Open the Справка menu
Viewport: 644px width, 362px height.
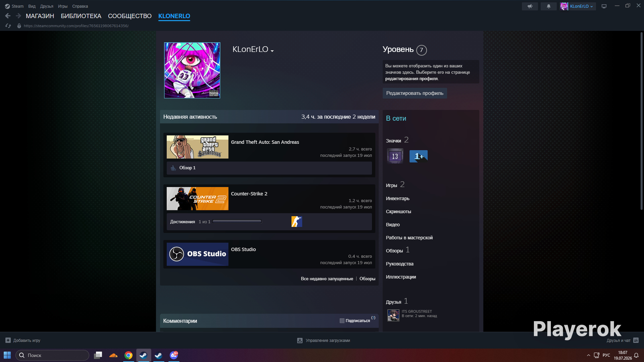(80, 6)
